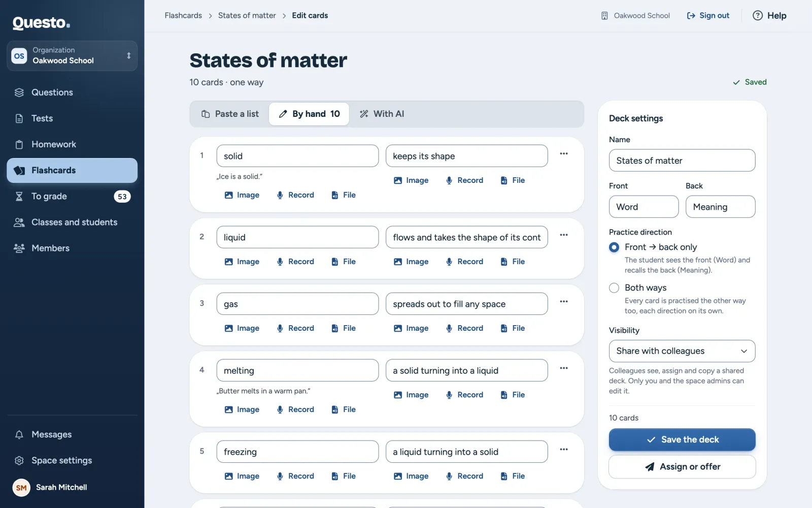Open Flashcards in the sidebar menu
Screen dimensions: 812x508
72,170
